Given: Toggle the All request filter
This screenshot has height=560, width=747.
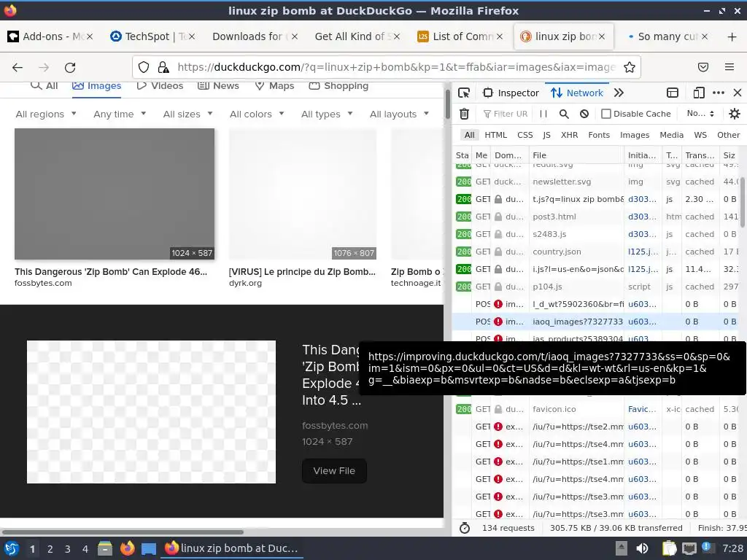Looking at the screenshot, I should click(x=469, y=135).
